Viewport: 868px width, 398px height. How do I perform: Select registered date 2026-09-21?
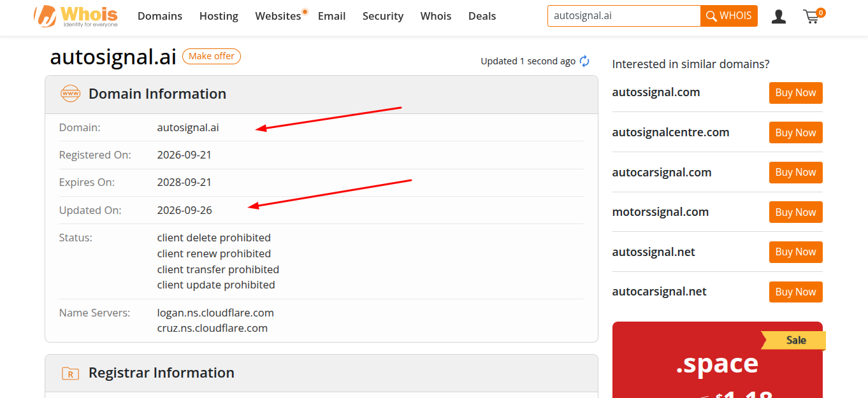click(x=185, y=155)
